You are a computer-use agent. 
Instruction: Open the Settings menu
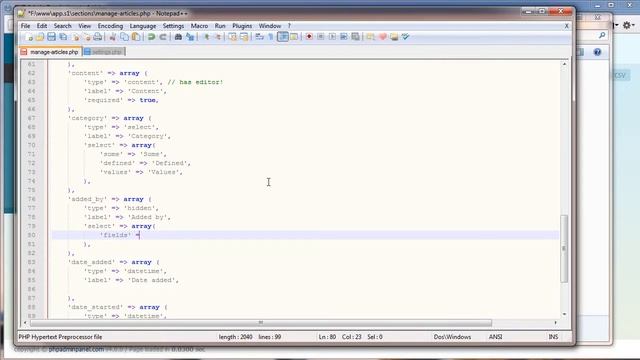173,26
